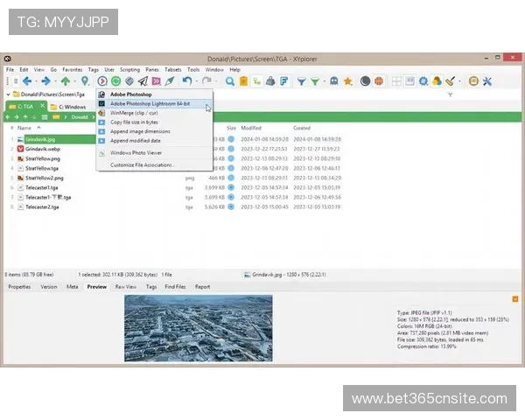Click the Grindavik preview image
Viewport: 525px width, 420px height.
[x=198, y=325]
